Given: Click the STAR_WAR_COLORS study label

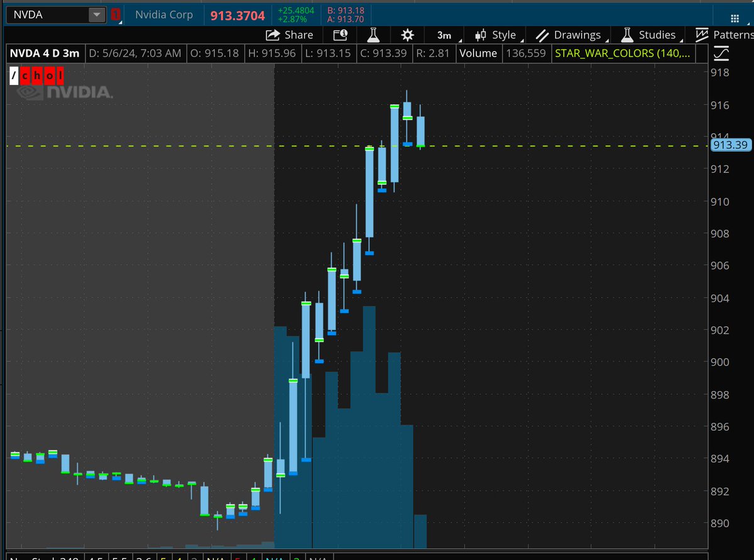Looking at the screenshot, I should pos(623,53).
